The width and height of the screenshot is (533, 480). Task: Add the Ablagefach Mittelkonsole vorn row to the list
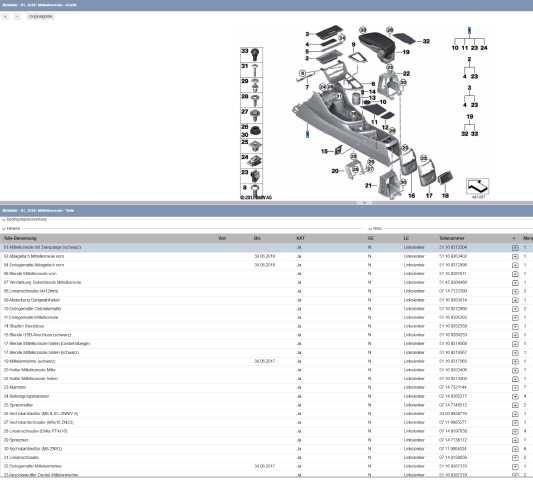tap(515, 256)
